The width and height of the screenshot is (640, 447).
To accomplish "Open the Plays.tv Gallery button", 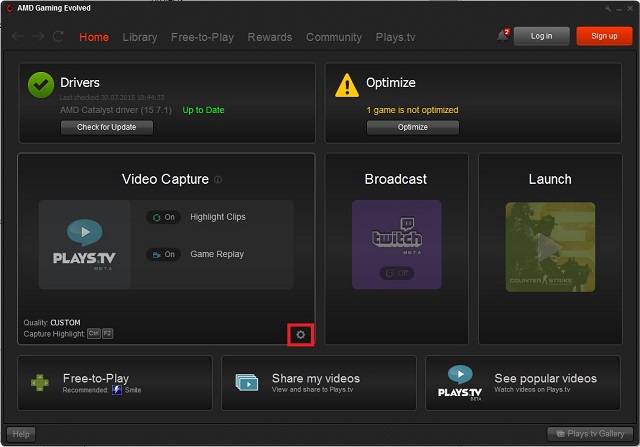I will (590, 434).
